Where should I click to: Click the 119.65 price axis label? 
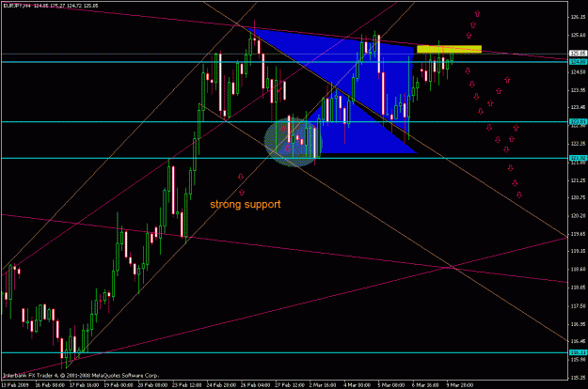point(578,234)
